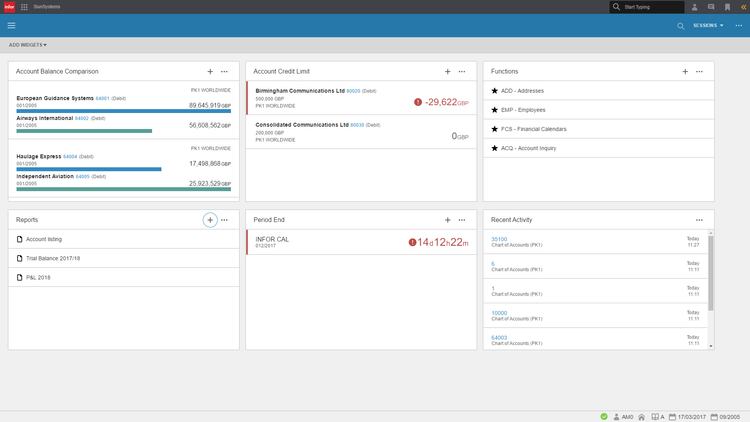The image size is (750, 422).
Task: Click the Infor logo icon
Action: pyautogui.click(x=9, y=7)
